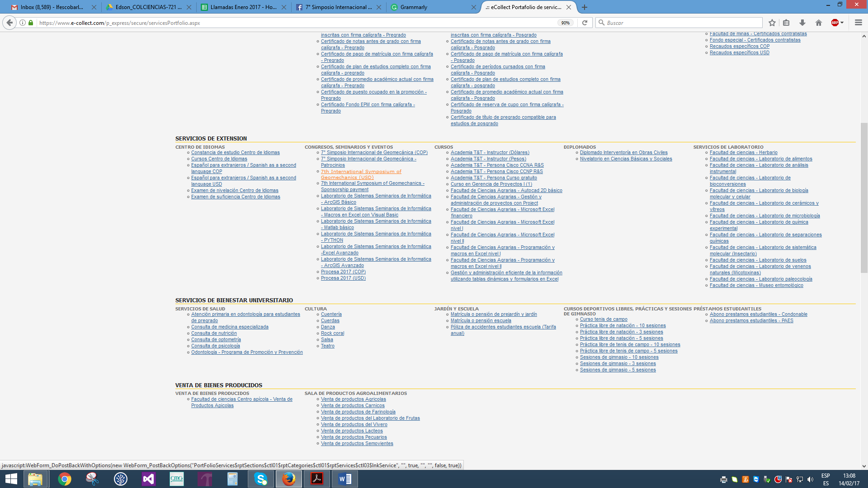Close the Inbox Gmail tab
The height and width of the screenshot is (488, 868).
click(x=94, y=7)
